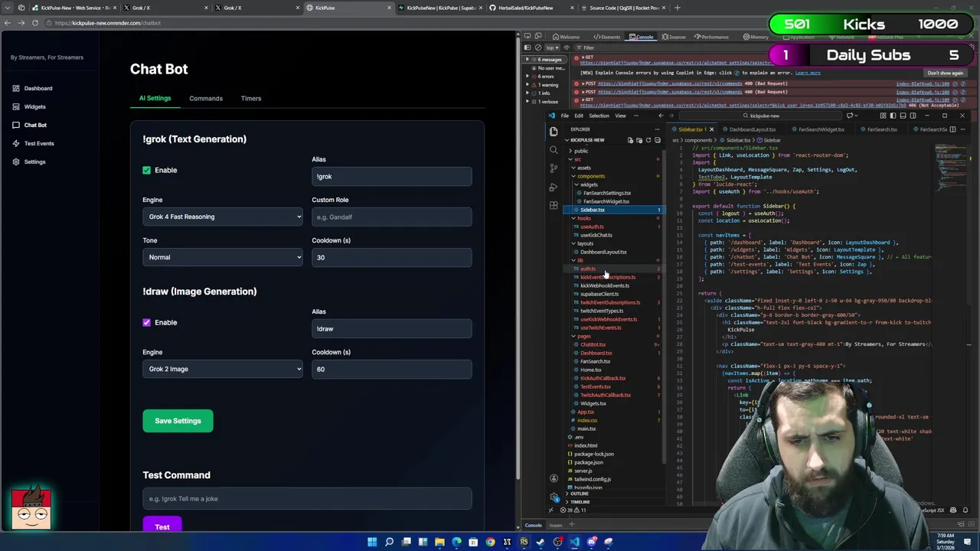The image size is (980, 551).
Task: Switch to the Commands tab
Action: click(x=206, y=98)
